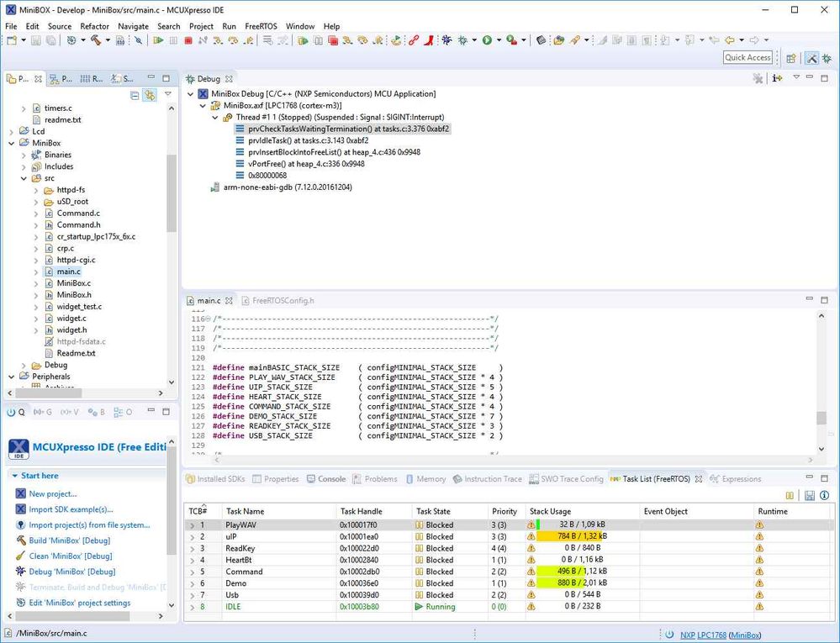Click the red Terminate debug icon
The image size is (840, 643).
pyautogui.click(x=188, y=40)
